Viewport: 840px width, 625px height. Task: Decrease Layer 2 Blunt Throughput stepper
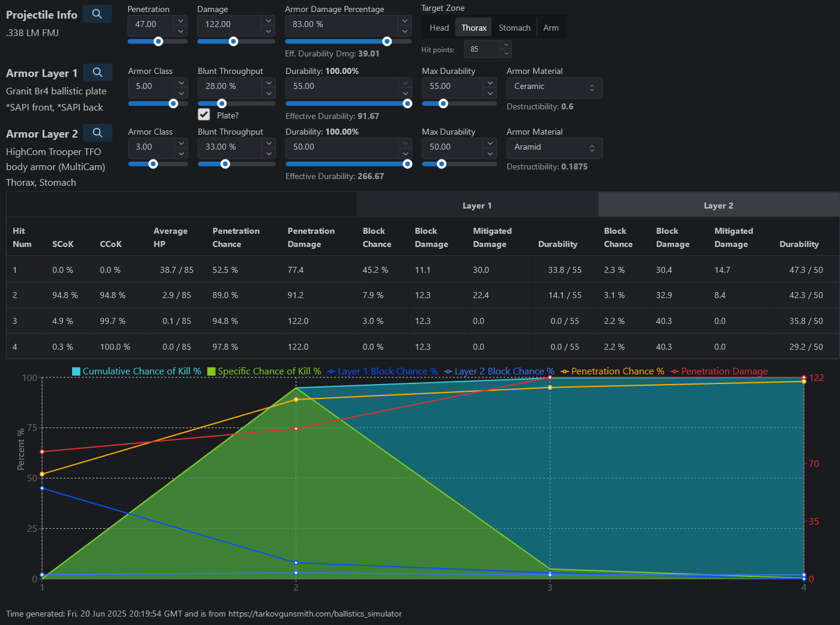tap(269, 154)
